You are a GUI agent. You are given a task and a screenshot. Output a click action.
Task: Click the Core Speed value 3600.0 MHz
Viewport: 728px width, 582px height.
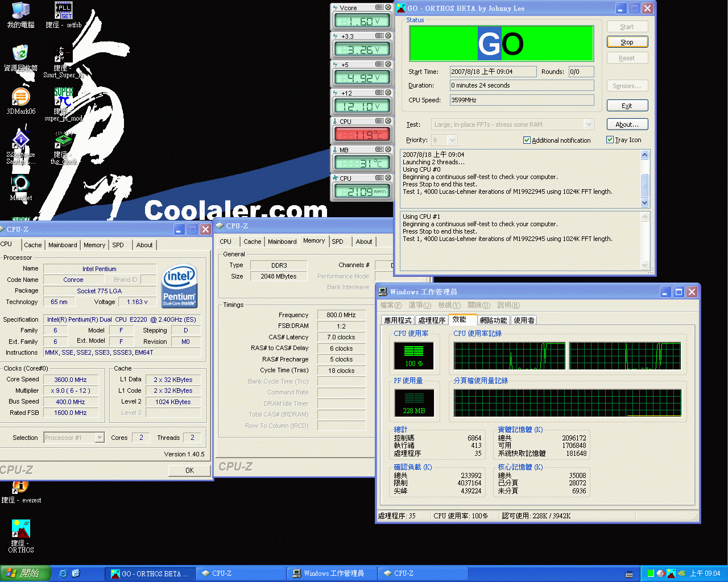pos(71,380)
